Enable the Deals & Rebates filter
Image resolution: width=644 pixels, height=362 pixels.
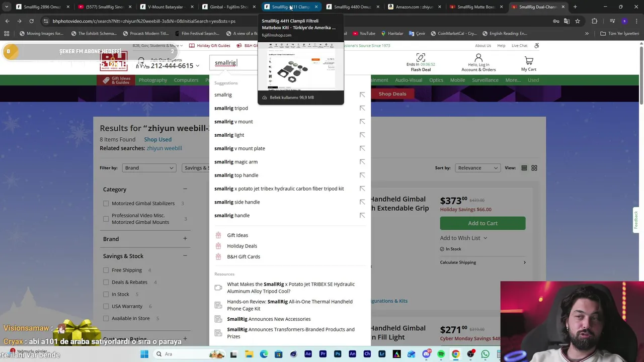click(106, 282)
